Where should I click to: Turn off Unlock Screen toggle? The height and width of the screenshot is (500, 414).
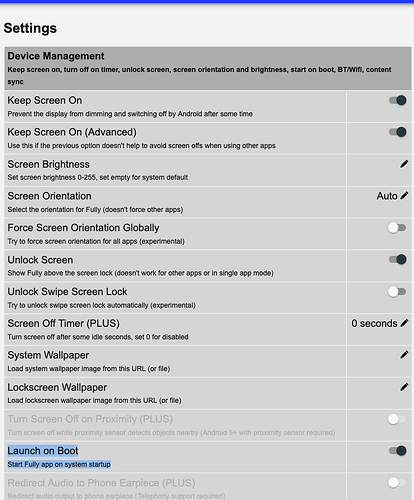coord(397,259)
